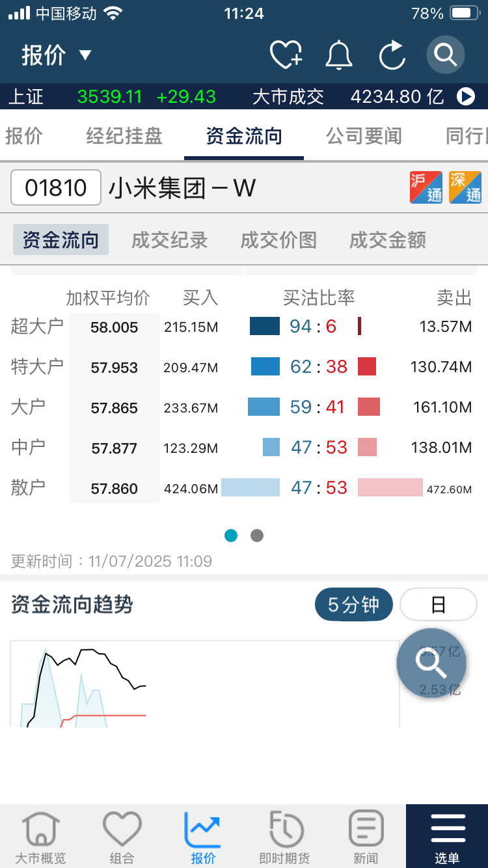
Task: Switch to the 同行 tab
Action: pos(467,136)
